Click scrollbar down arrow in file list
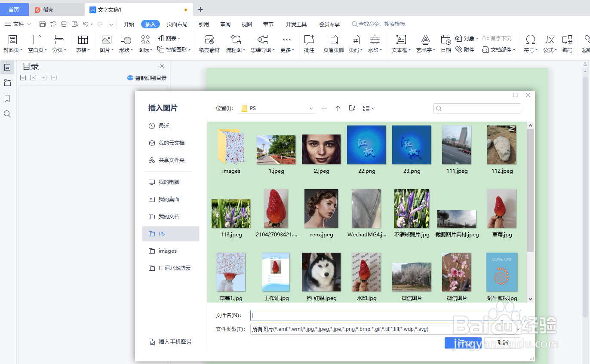 (x=530, y=299)
